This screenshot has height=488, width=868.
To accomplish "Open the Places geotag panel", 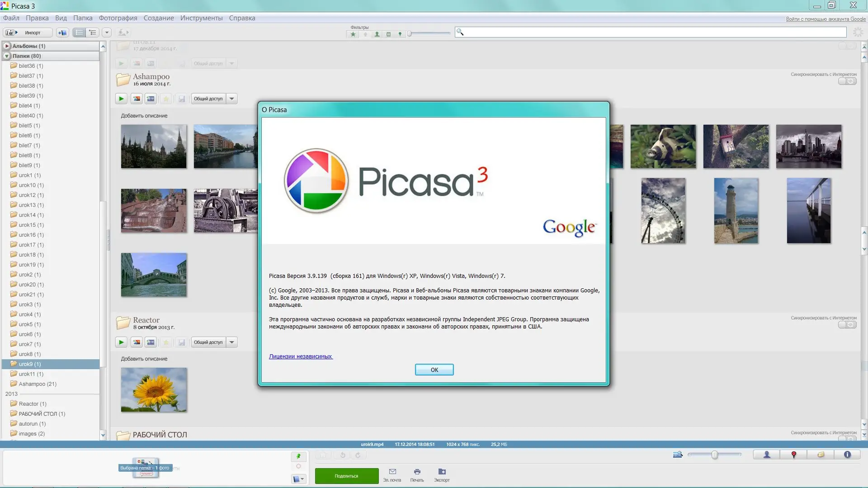I will [x=794, y=455].
